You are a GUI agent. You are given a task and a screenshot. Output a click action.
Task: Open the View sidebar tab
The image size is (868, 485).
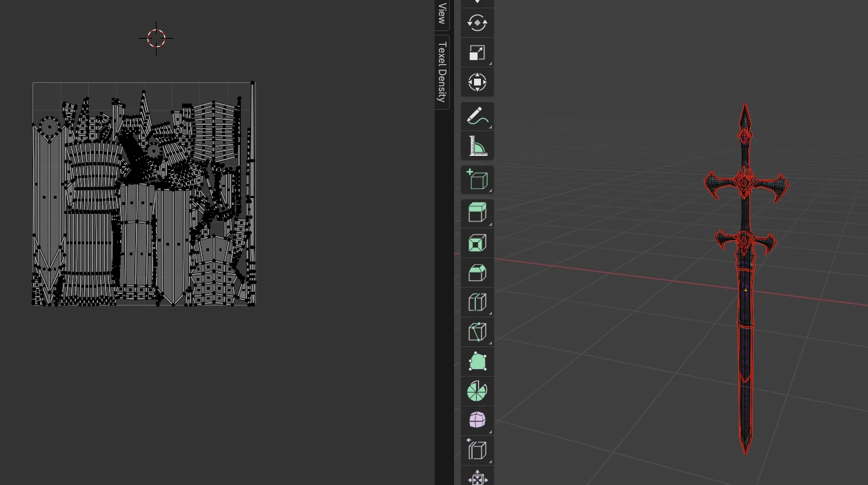[x=442, y=14]
